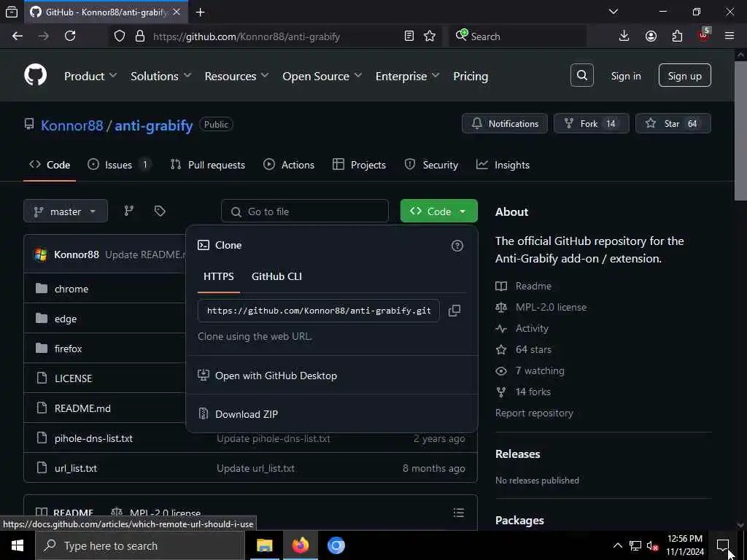This screenshot has width=747, height=560.
Task: Select the clone URL text field
Action: click(318, 311)
